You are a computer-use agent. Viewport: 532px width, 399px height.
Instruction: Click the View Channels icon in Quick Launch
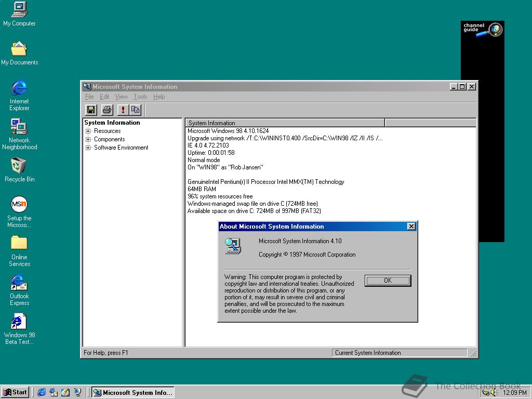[x=78, y=392]
